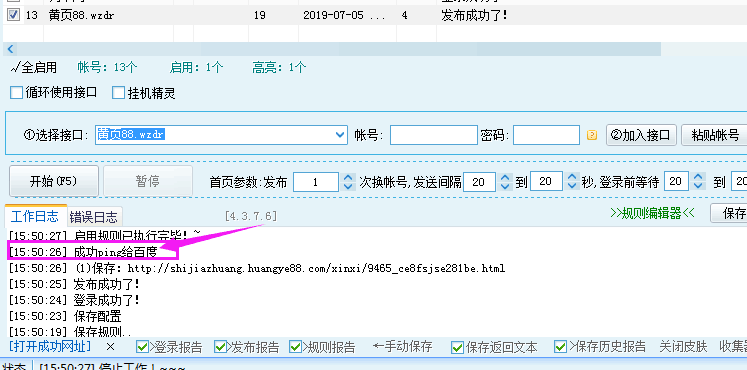Viewport: 747px width, 370px height.
Task: Click the 发布成功了! status cell in row 13
Action: pyautogui.click(x=474, y=16)
